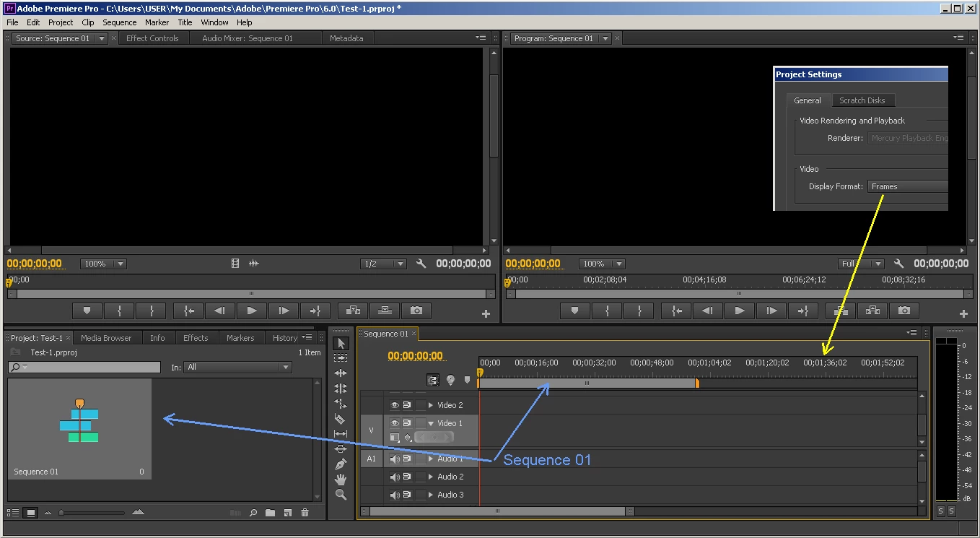Select the Slip tool
This screenshot has height=538, width=980.
pos(341,434)
